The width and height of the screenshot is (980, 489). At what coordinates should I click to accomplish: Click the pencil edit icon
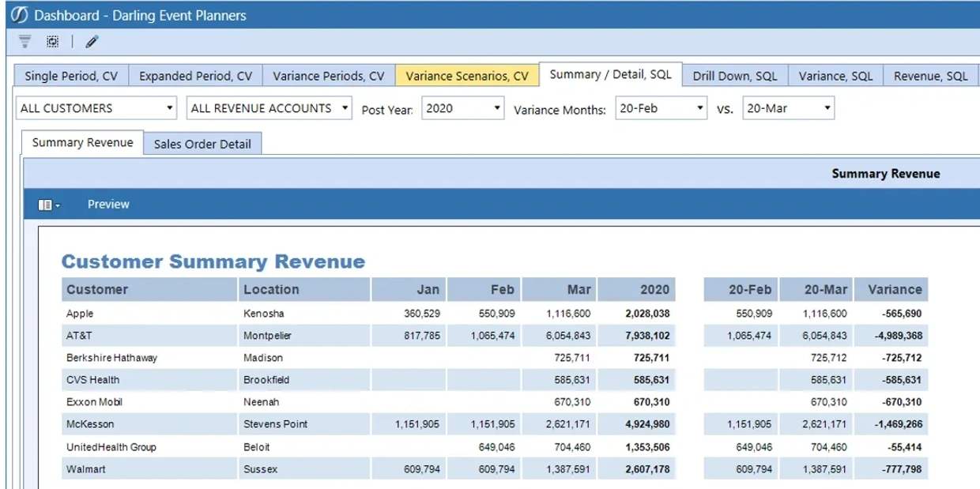click(92, 42)
